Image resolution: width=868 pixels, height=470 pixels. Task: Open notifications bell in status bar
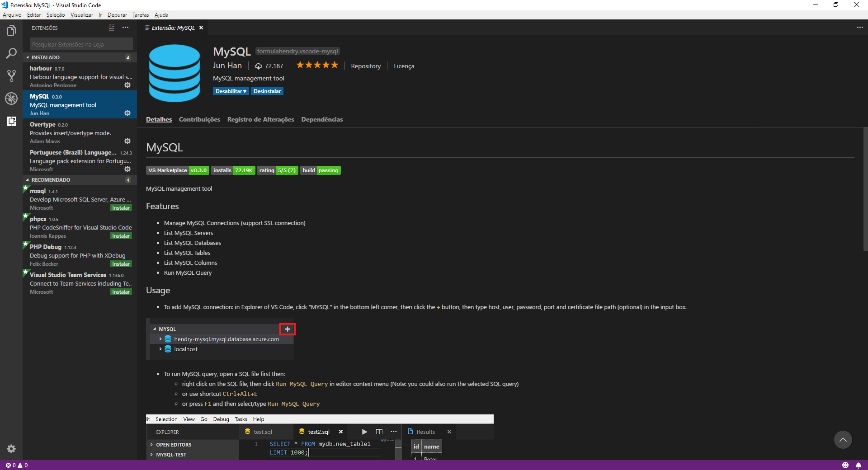[858, 465]
